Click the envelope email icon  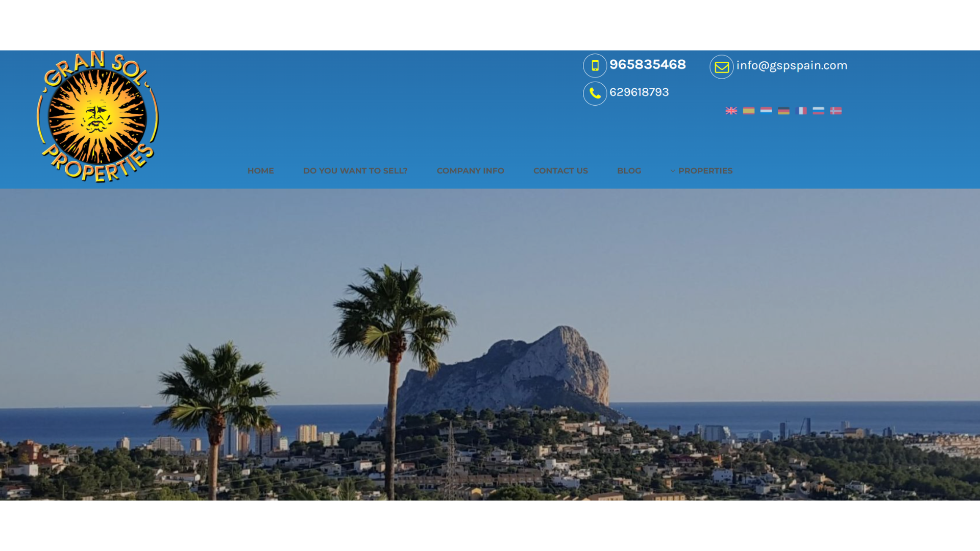[x=722, y=67]
